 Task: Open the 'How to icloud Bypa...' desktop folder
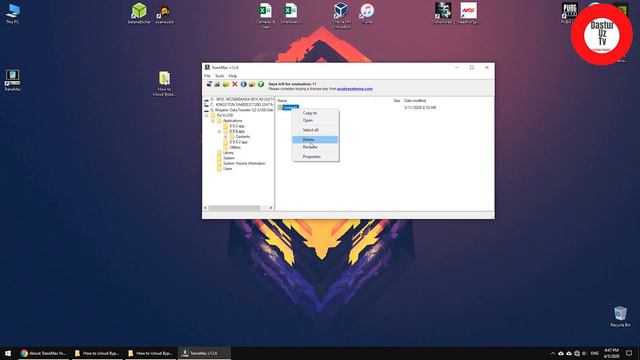[164, 84]
